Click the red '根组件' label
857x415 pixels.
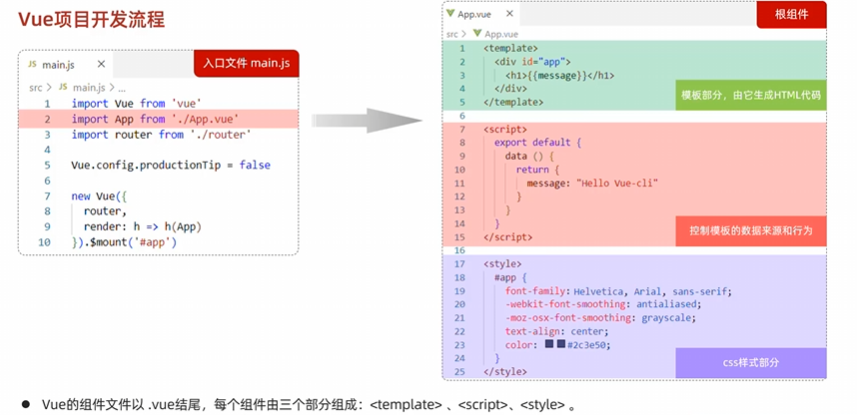coord(791,15)
